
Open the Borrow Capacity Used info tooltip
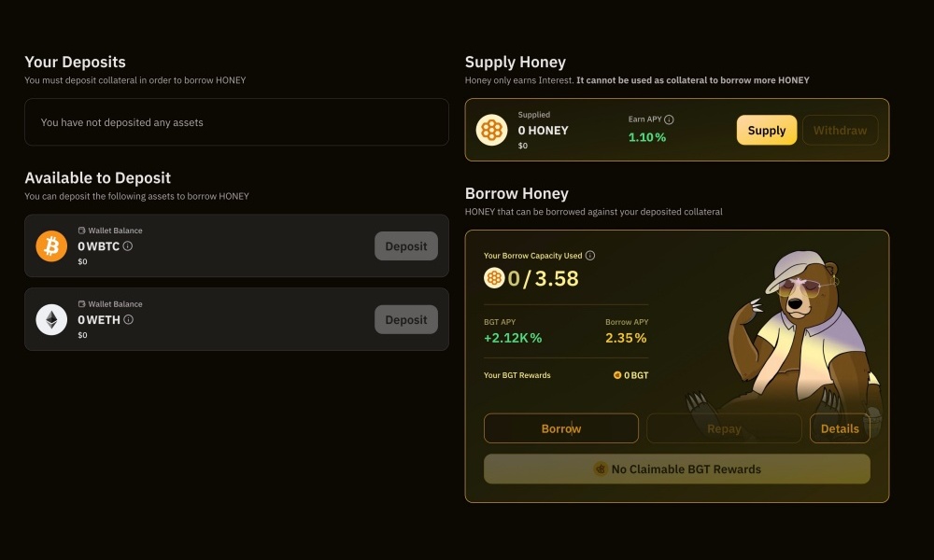[x=587, y=255]
